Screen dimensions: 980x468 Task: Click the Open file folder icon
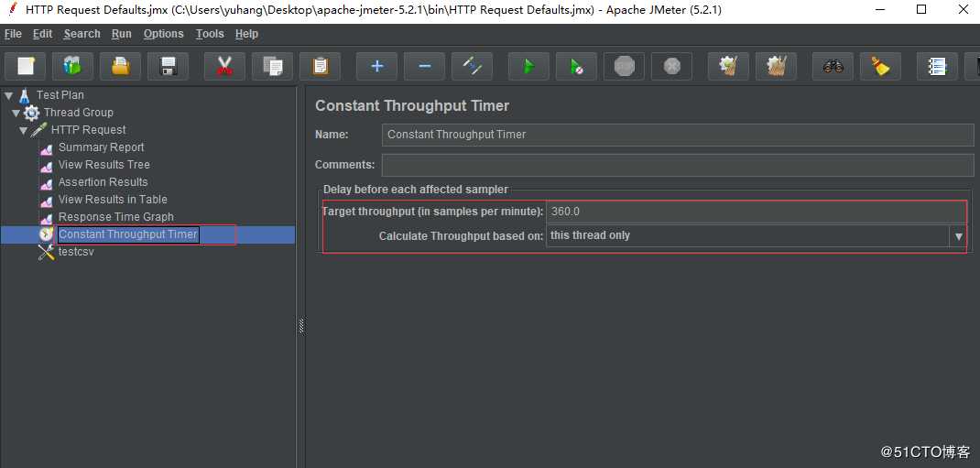click(x=121, y=66)
